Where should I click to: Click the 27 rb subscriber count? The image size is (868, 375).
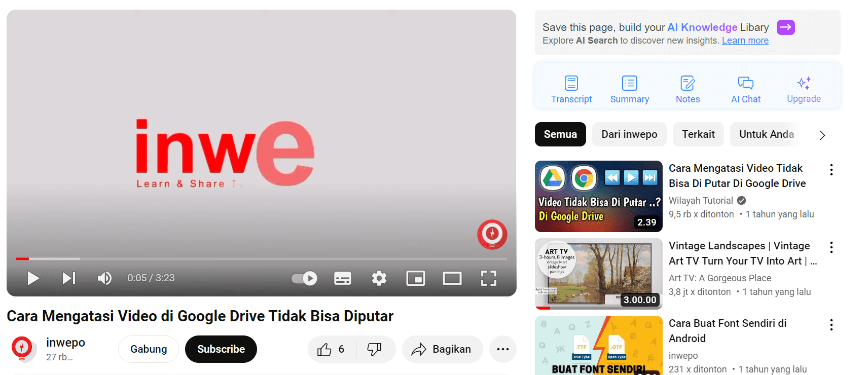click(x=59, y=357)
